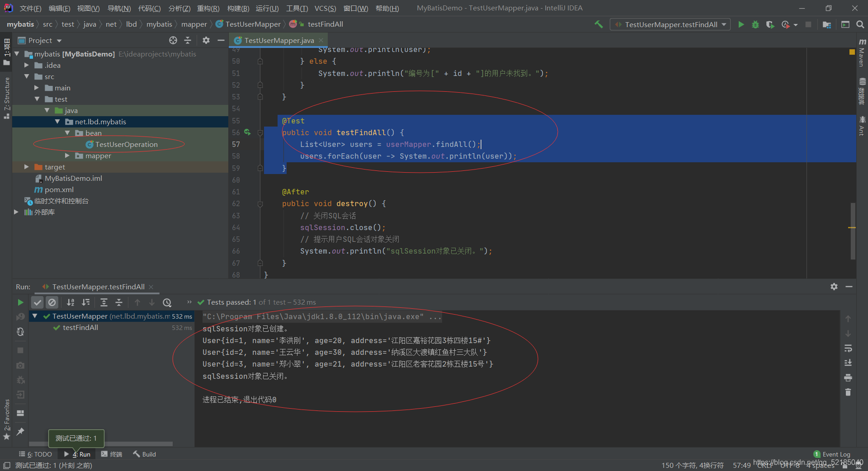868x471 pixels.
Task: Toggle tool window buttons icon in status bar
Action: point(6,465)
